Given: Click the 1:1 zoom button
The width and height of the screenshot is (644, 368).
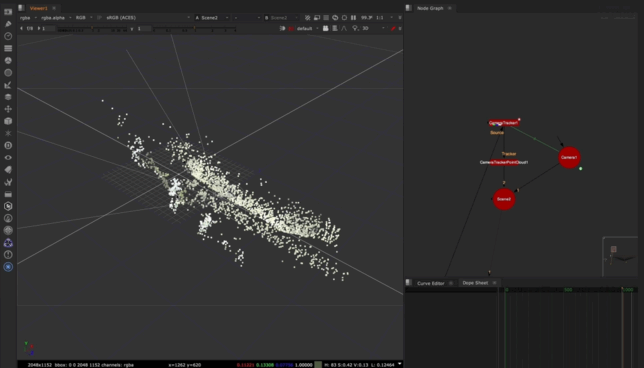Looking at the screenshot, I should (x=380, y=18).
